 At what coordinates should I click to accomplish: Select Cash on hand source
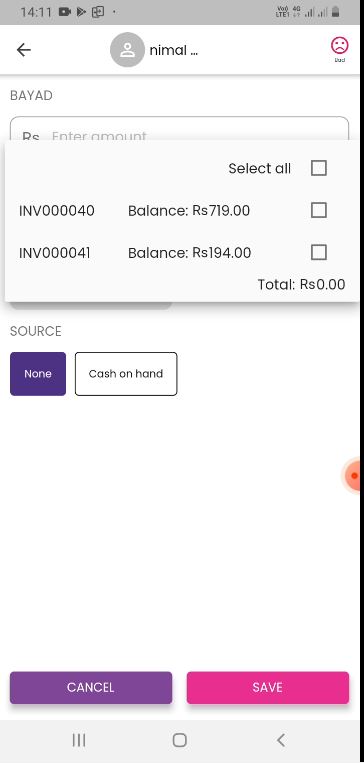(126, 374)
